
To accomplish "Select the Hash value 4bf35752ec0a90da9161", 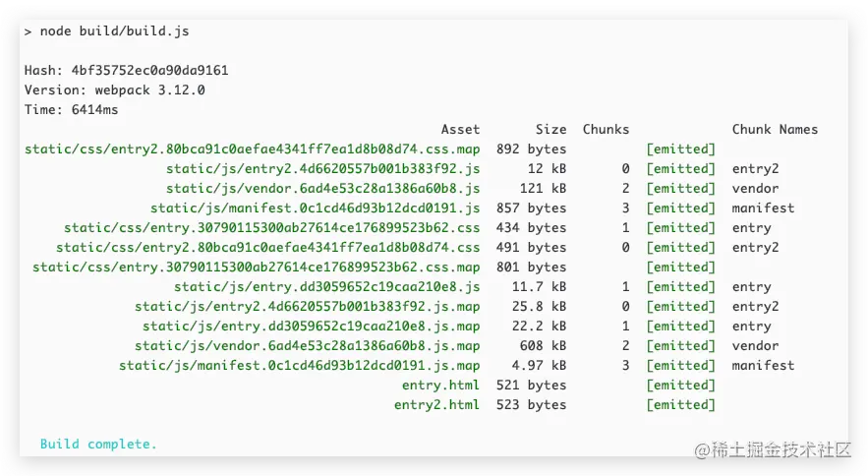I will click(149, 71).
